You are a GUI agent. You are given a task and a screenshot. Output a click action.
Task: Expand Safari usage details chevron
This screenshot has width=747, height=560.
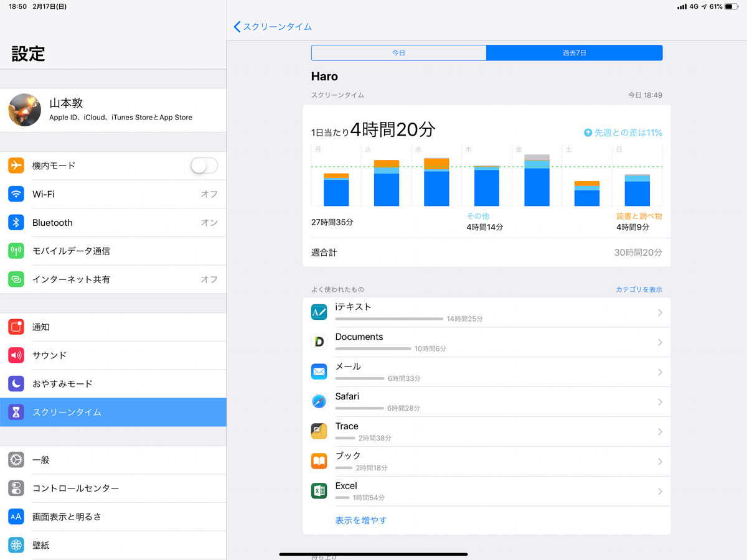tap(660, 402)
